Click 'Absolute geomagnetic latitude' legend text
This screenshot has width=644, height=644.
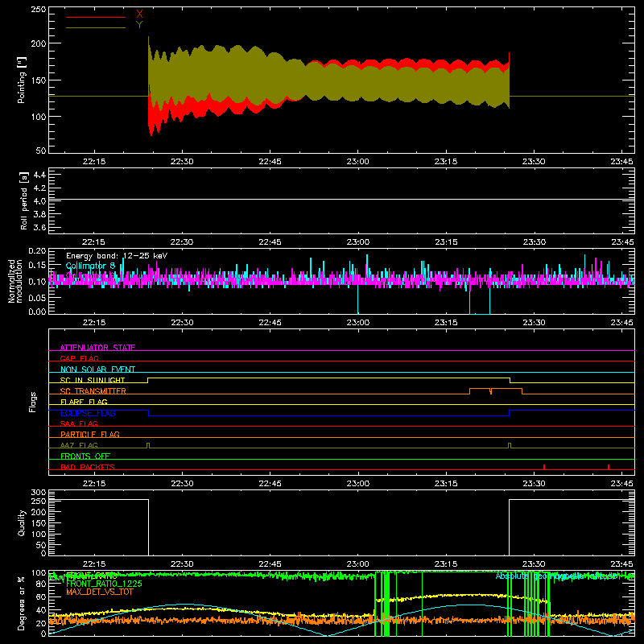coord(556,576)
